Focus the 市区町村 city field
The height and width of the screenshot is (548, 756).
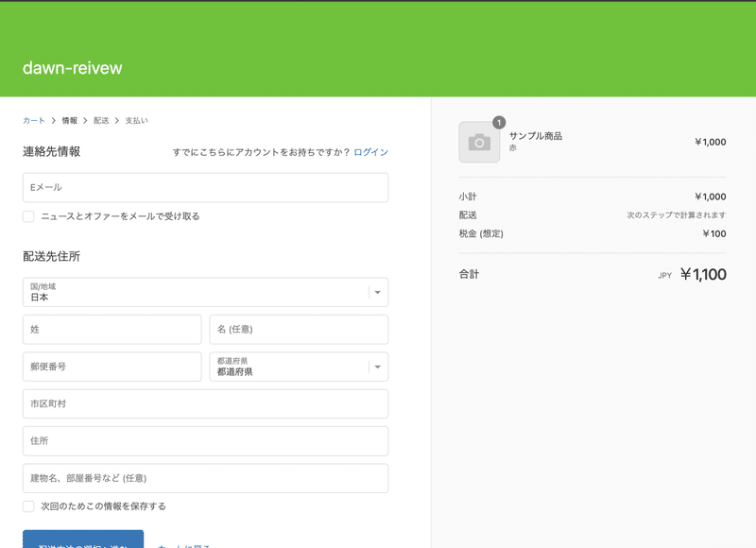[x=205, y=403]
